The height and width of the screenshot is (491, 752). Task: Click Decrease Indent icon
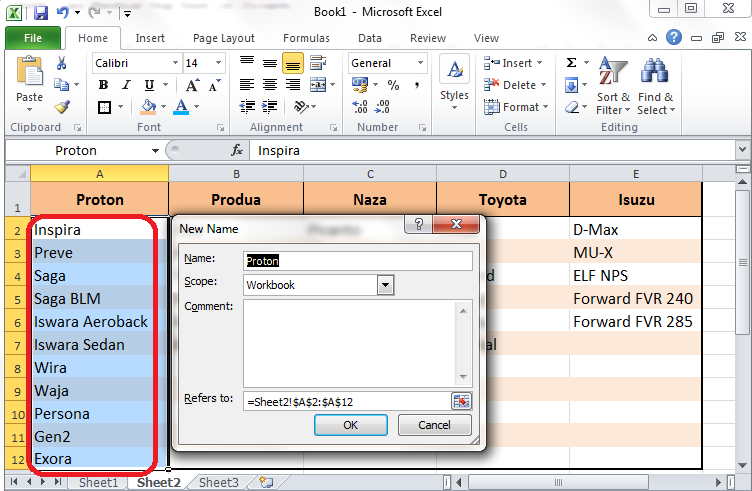[x=247, y=106]
